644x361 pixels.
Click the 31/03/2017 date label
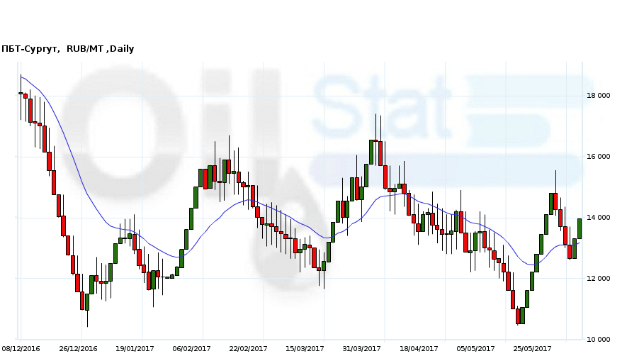[x=361, y=348]
